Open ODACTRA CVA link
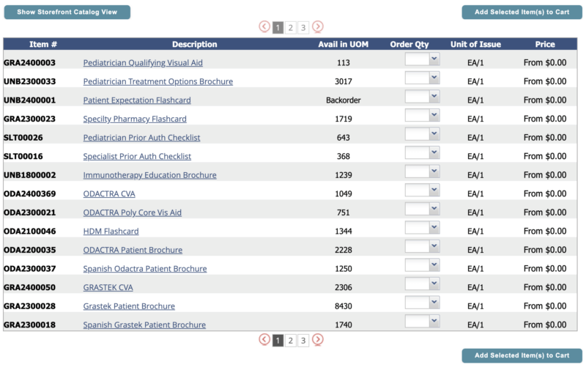Image resolution: width=586 pixels, height=392 pixels. click(x=108, y=193)
